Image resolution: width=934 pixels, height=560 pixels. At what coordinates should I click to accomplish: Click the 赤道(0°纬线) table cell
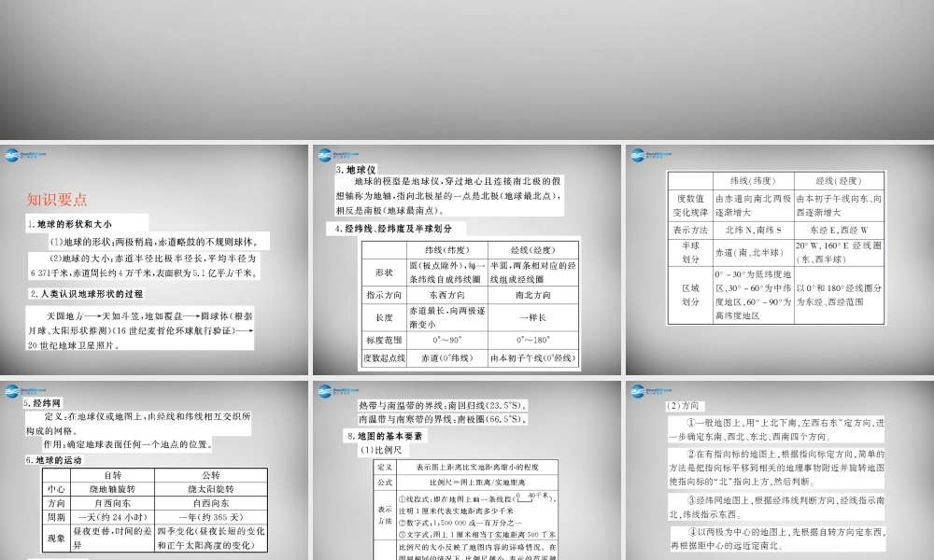(x=446, y=357)
